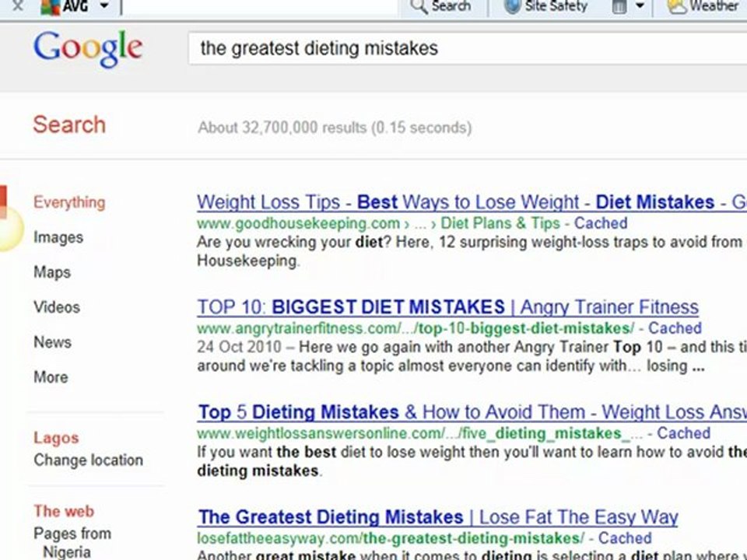This screenshot has height=560, width=747.
Task: Open Weight Loss Tips Good Housekeeping result
Action: click(x=472, y=202)
